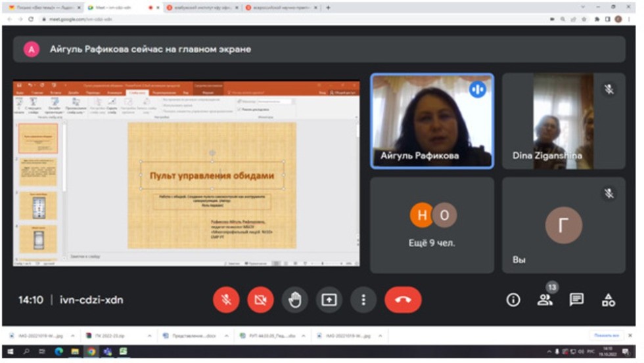644x363 pixels.
Task: Unmute the microphone in the call bar
Action: pos(226,300)
